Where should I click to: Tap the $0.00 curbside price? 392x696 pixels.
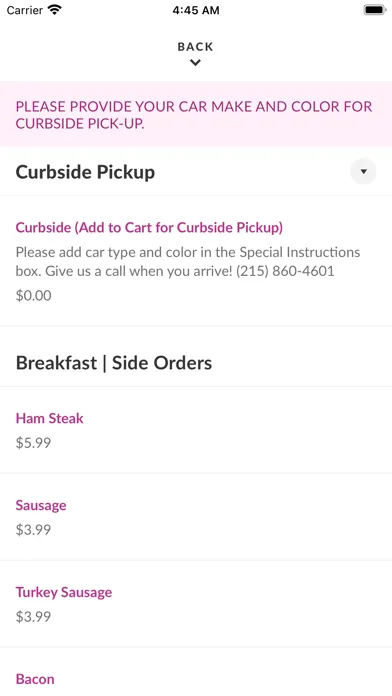tap(33, 296)
